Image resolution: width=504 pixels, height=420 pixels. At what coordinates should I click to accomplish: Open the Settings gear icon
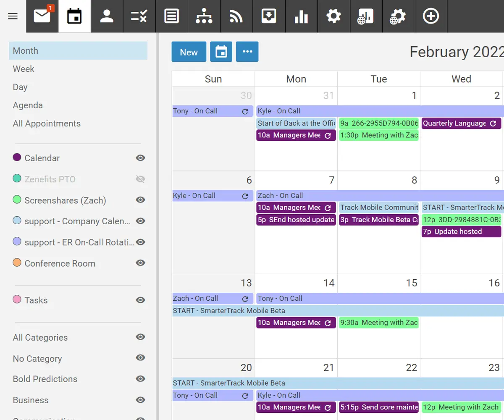pos(333,16)
